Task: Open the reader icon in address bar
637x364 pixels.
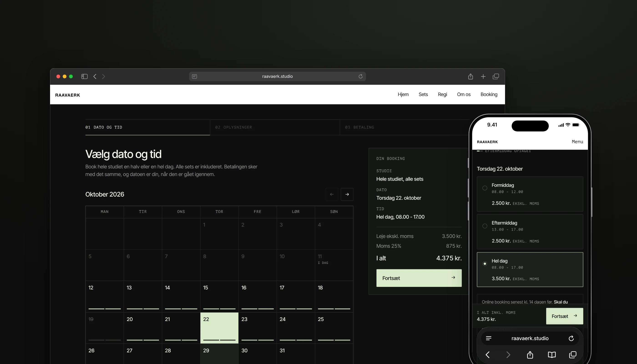Action: [x=195, y=76]
